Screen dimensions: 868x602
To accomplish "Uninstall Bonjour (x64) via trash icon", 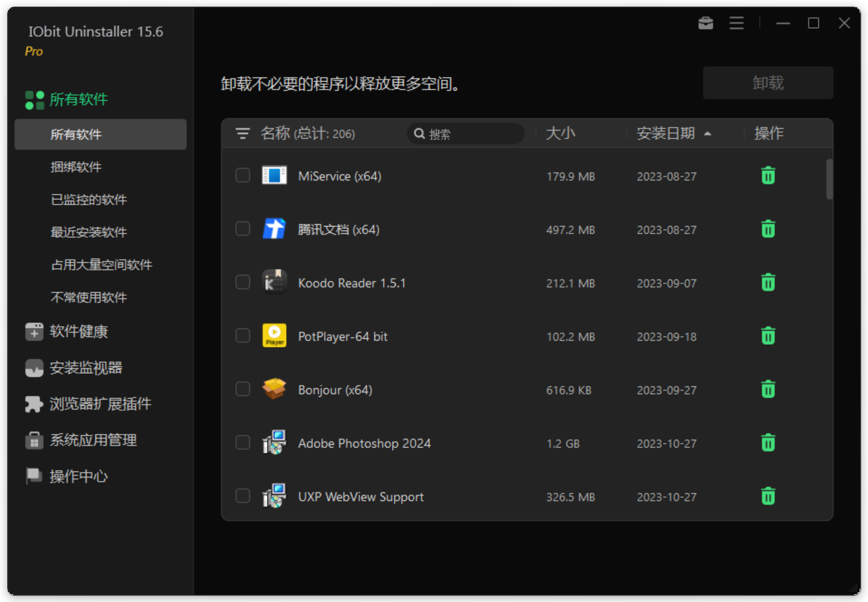I will (768, 389).
